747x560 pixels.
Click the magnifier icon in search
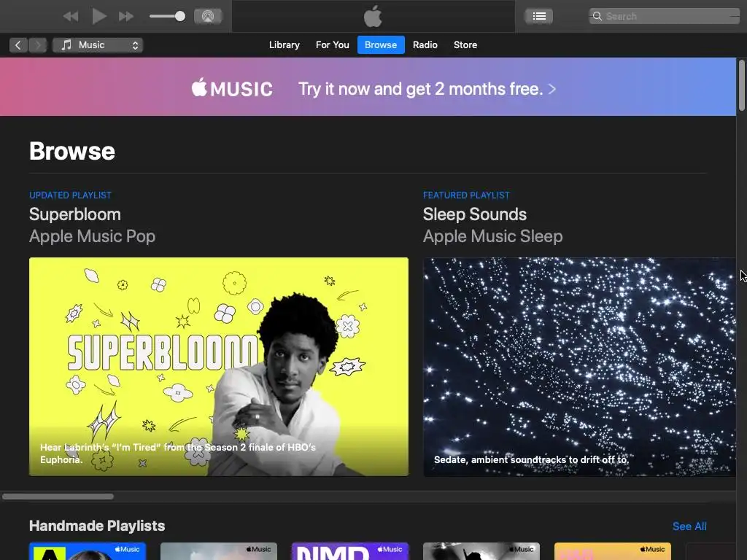(x=597, y=16)
